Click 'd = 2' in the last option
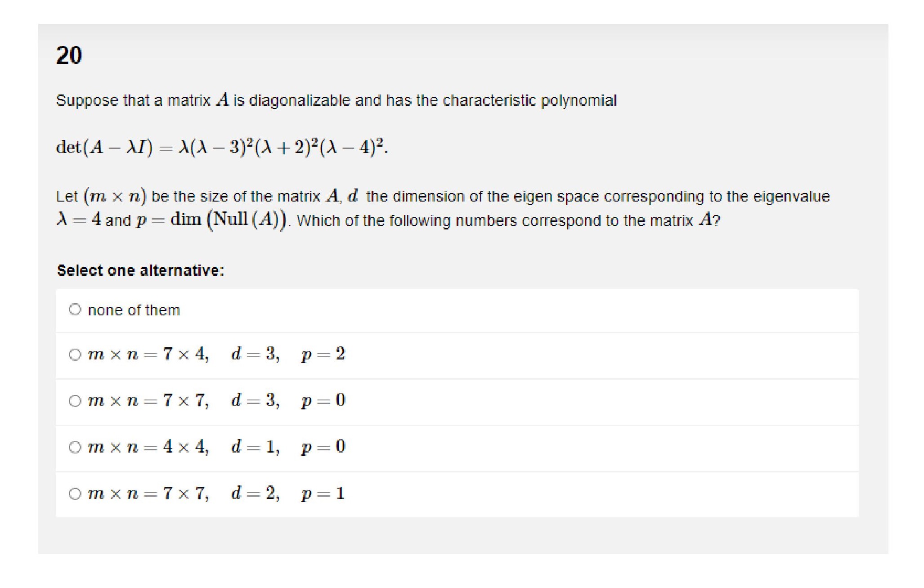Viewport: 924px width, 588px height. [x=255, y=493]
